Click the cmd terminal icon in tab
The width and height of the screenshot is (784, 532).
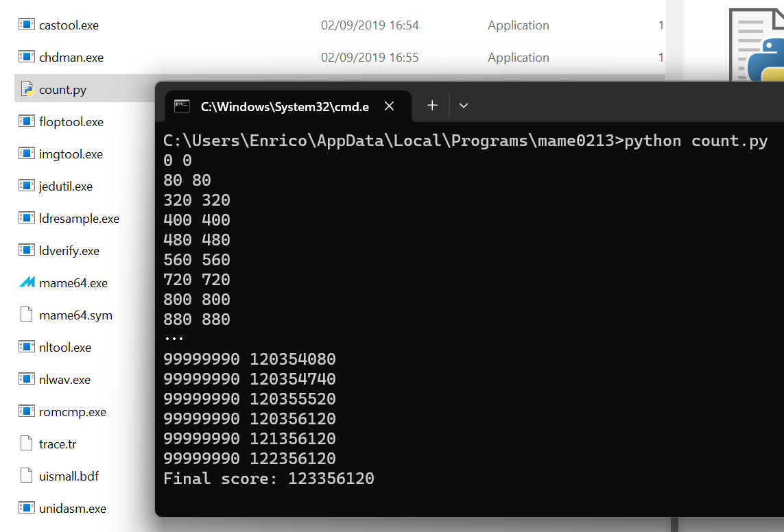coord(182,106)
